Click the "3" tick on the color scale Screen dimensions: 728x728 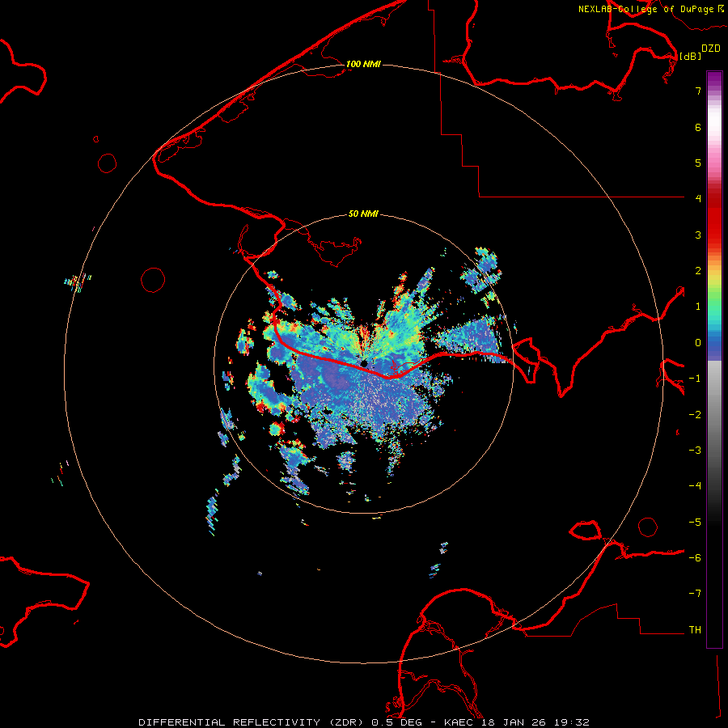[698, 235]
